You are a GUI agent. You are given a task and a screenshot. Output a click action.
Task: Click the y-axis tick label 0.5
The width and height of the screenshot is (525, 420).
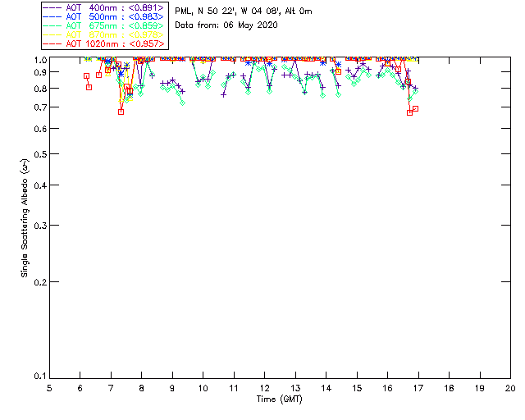[x=39, y=154]
